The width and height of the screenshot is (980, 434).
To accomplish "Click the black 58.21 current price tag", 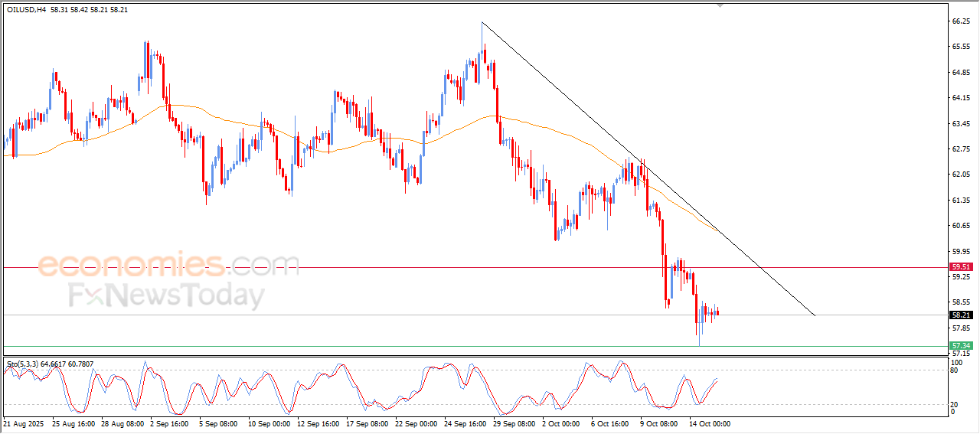I will click(x=960, y=315).
